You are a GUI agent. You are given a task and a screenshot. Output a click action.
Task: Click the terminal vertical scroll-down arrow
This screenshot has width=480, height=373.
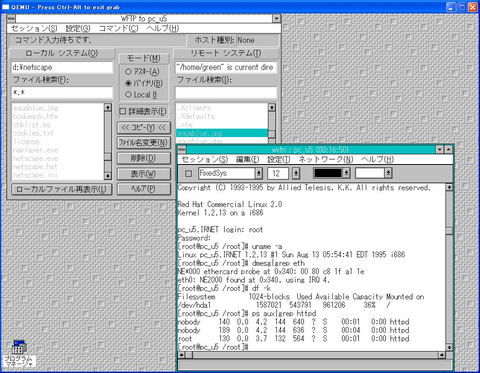coord(449,347)
